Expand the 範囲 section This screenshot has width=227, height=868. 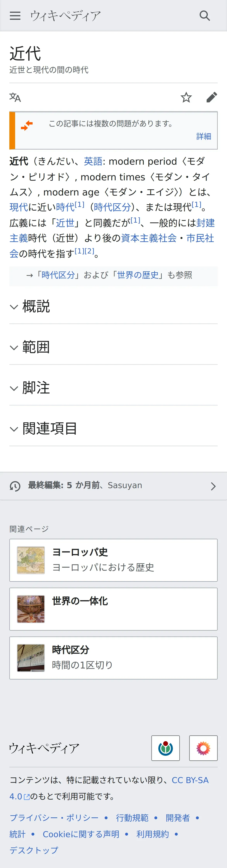36,347
